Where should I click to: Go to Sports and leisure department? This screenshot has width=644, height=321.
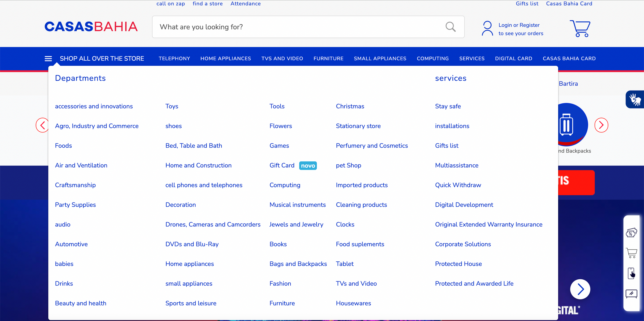pos(191,303)
